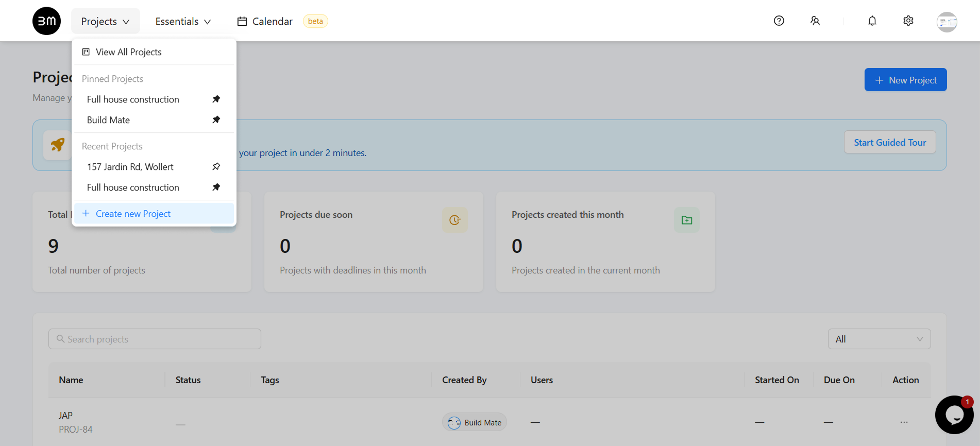The height and width of the screenshot is (446, 980).
Task: Sort by Name column header
Action: click(x=71, y=380)
